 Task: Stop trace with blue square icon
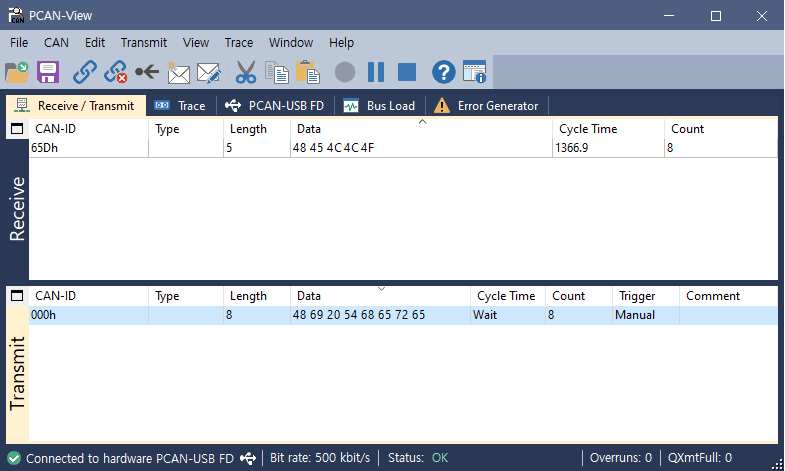coord(407,72)
